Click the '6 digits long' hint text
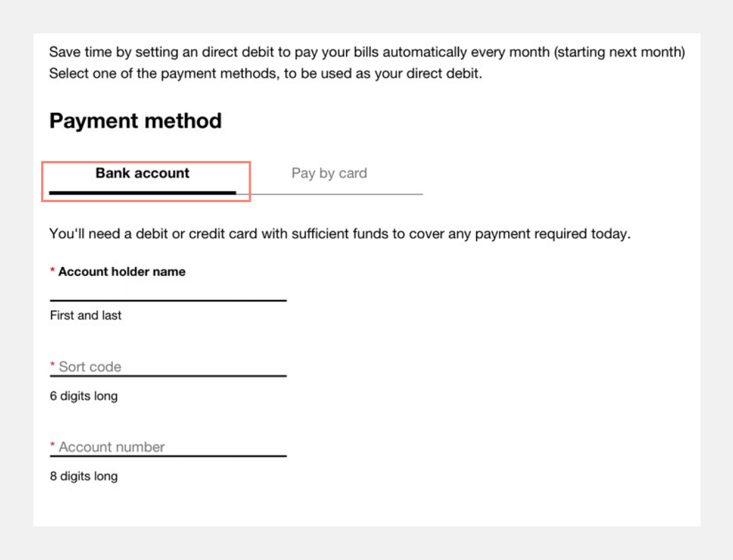The width and height of the screenshot is (733, 560). (84, 396)
